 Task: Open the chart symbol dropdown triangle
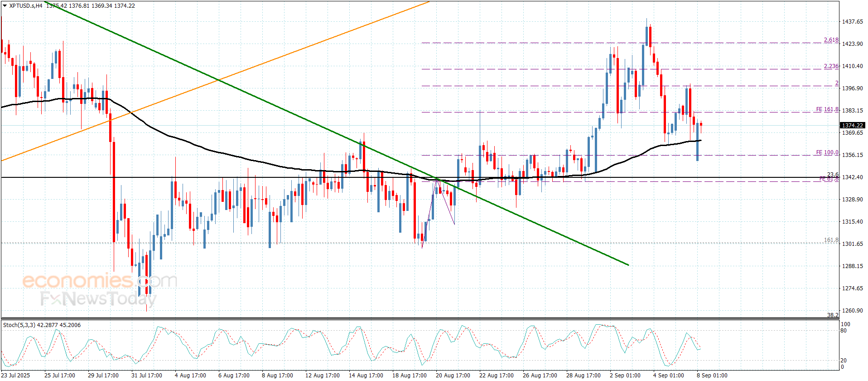[5, 6]
